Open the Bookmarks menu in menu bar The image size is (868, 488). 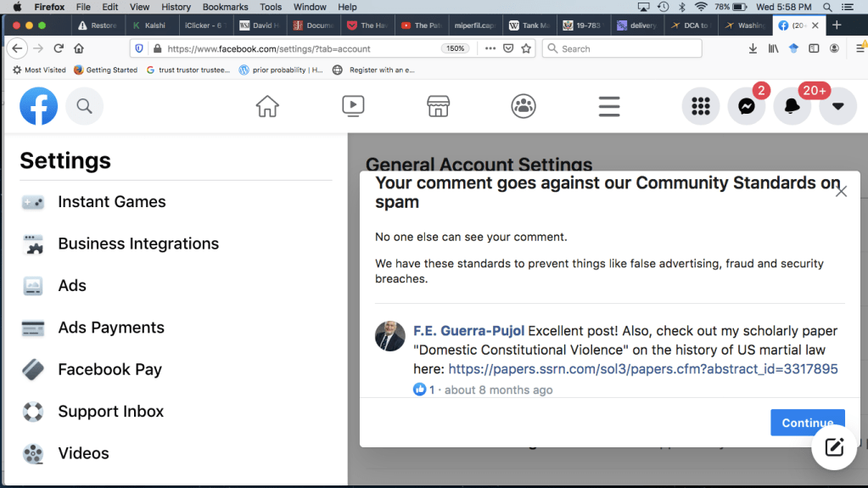225,7
